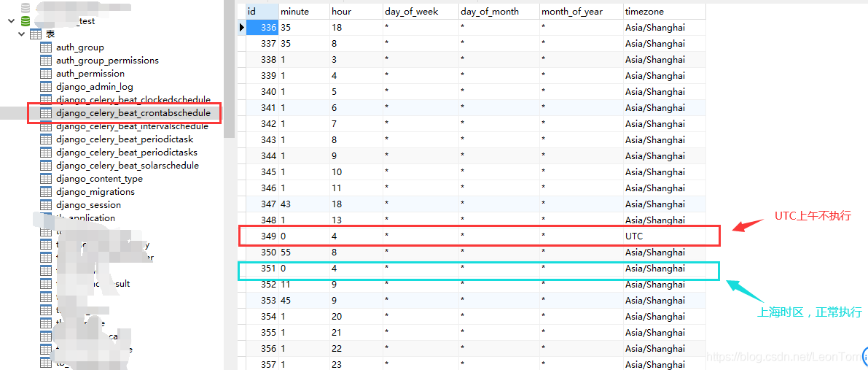Select the id cell 351
The height and width of the screenshot is (370, 868).
262,269
